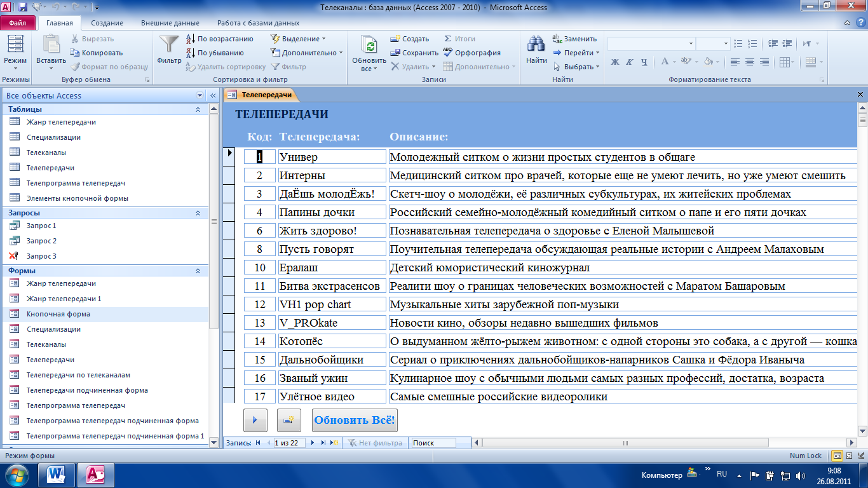
Task: Sort records По убыванию
Action: [x=215, y=53]
